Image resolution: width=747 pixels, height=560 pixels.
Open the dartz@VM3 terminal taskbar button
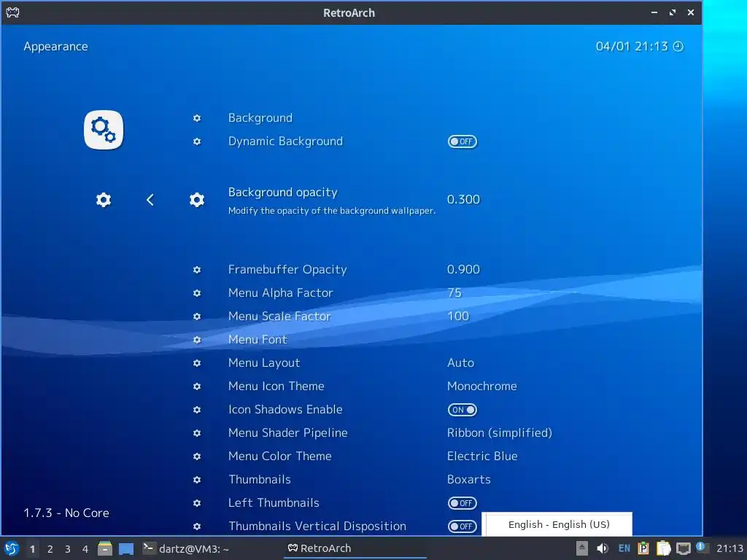coord(186,548)
